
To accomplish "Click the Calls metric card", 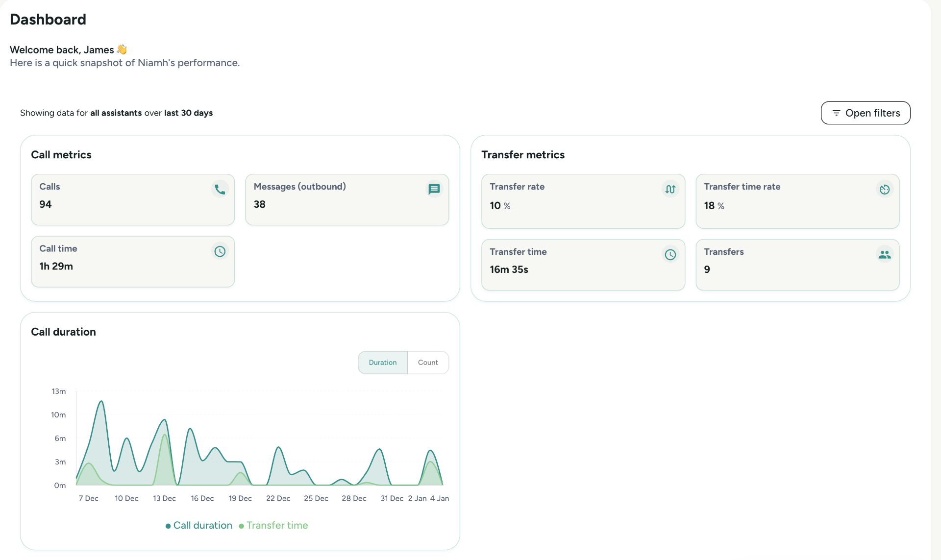I will 132,200.
